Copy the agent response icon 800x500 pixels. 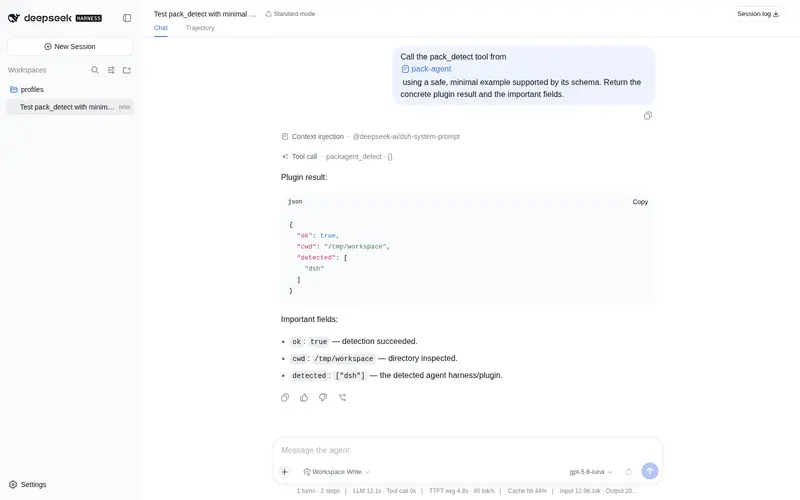285,397
